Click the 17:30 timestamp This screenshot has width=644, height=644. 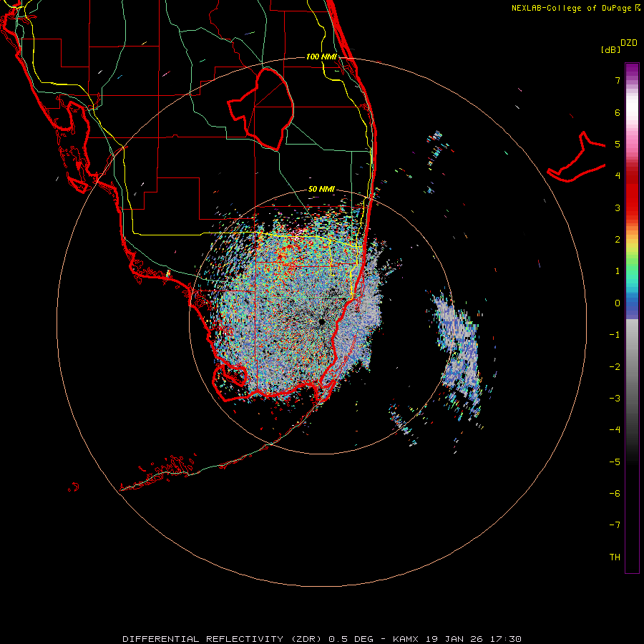coord(505,639)
